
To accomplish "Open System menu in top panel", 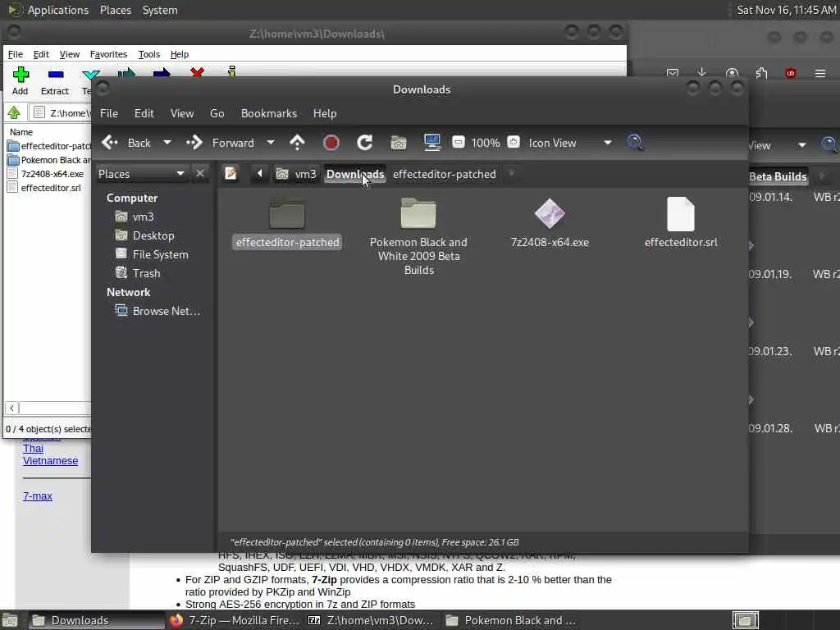I will point(160,10).
